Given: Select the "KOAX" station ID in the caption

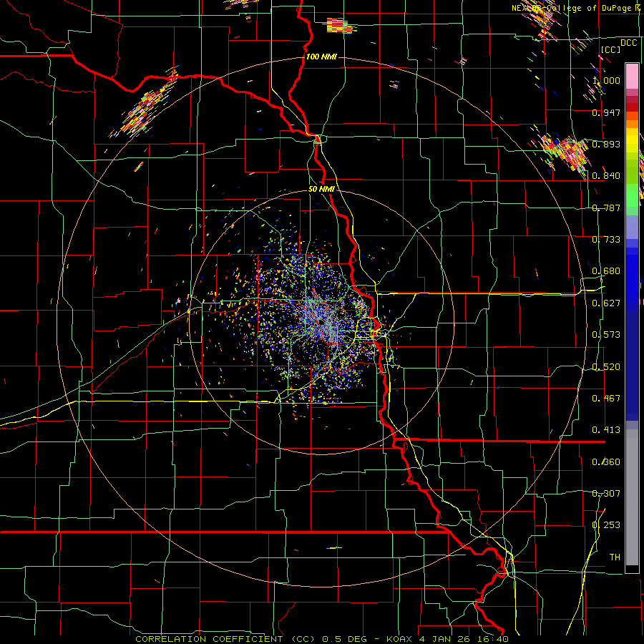Looking at the screenshot, I should 400,639.
